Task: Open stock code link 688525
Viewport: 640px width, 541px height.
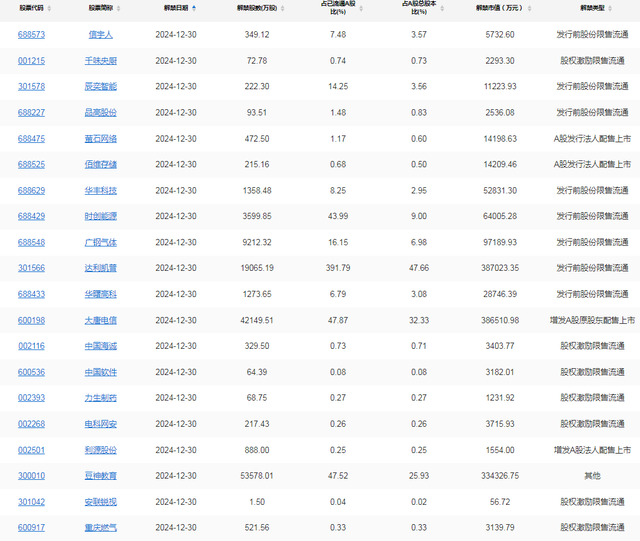Action: [x=31, y=165]
